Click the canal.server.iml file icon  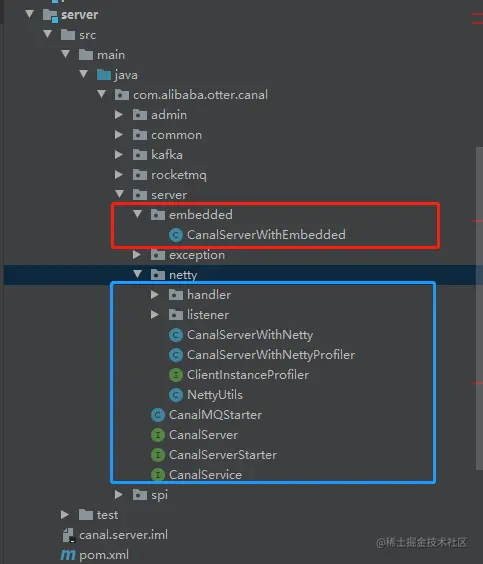coord(68,535)
